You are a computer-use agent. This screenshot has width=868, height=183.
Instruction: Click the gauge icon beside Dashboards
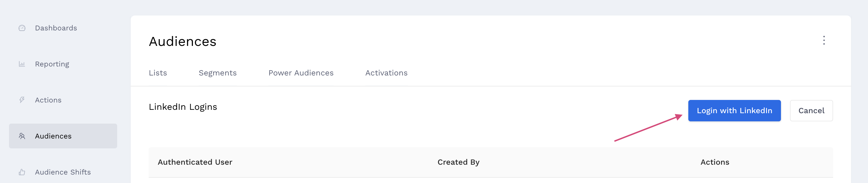point(22,28)
